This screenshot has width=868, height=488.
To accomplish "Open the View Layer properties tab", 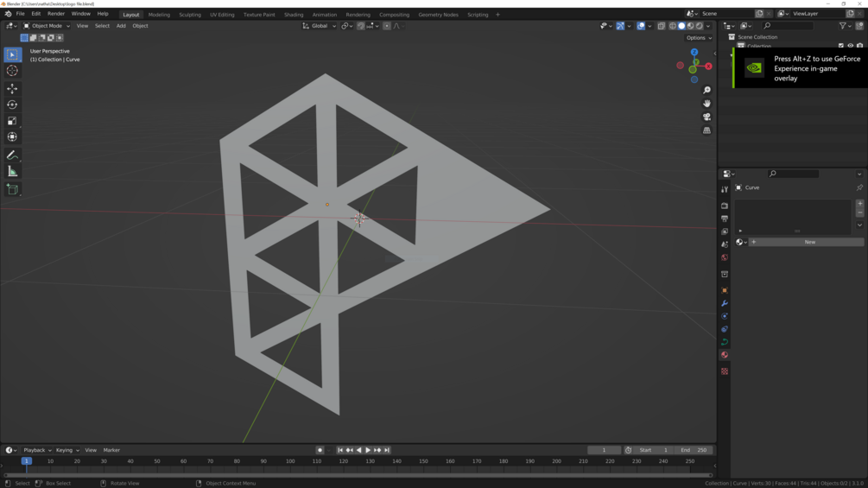I will click(x=725, y=231).
